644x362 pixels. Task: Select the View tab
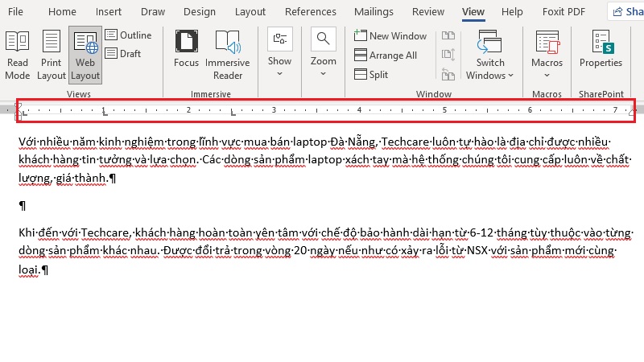coord(473,11)
